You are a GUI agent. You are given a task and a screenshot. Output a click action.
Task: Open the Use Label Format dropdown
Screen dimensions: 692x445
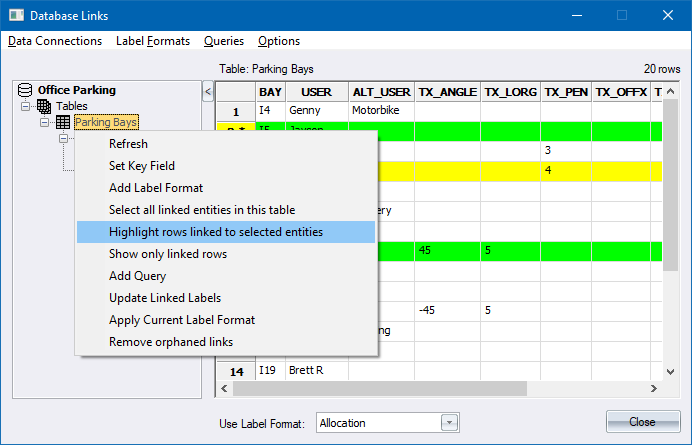coord(449,423)
